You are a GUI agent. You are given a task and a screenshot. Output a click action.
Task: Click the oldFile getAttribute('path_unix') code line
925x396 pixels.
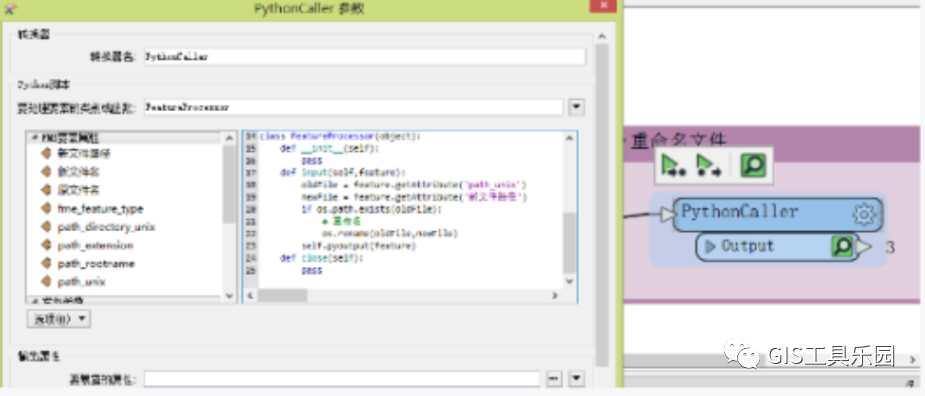tap(414, 185)
